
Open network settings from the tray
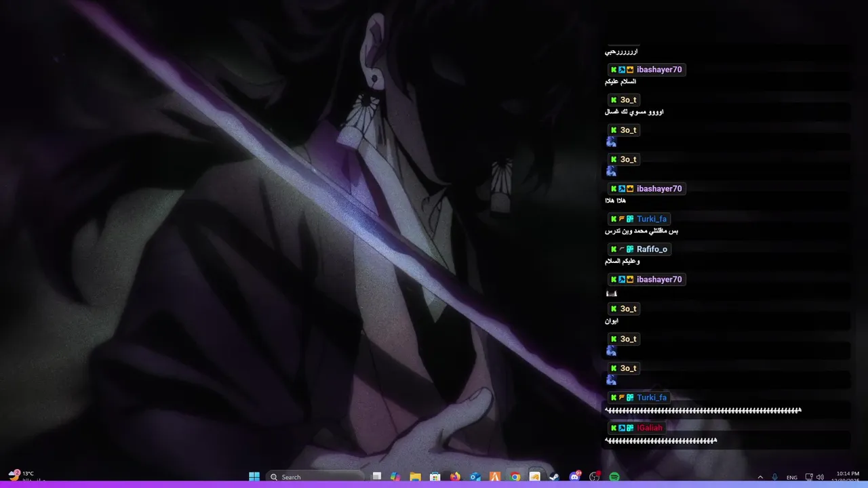[809, 477]
